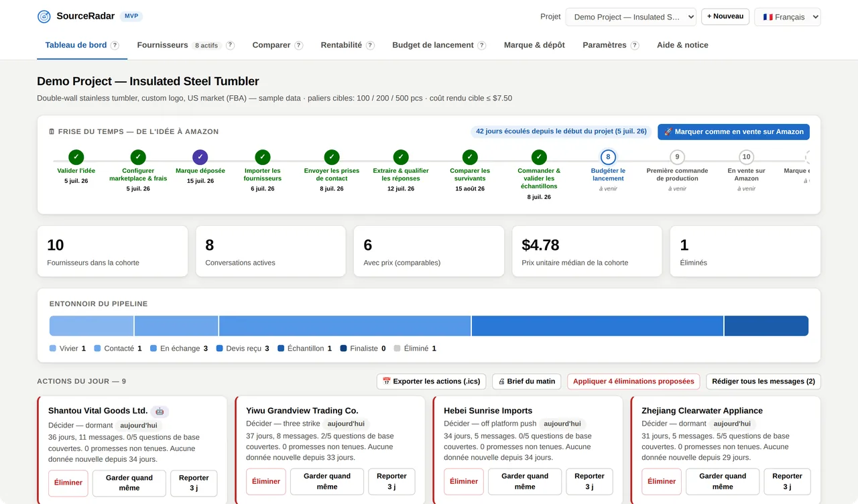Click the SourceRadar radar logo icon
858x504 pixels.
click(44, 17)
